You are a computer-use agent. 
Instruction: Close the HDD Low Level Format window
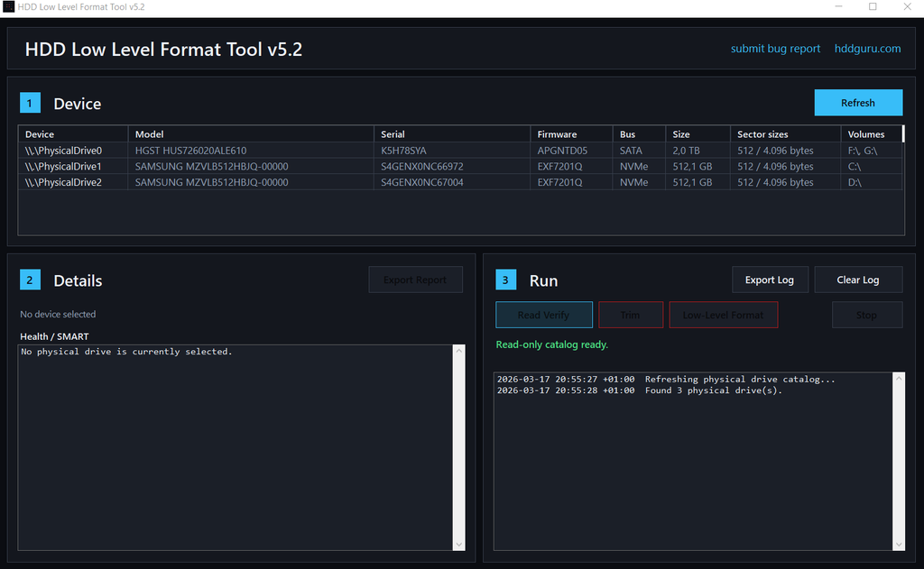click(907, 6)
